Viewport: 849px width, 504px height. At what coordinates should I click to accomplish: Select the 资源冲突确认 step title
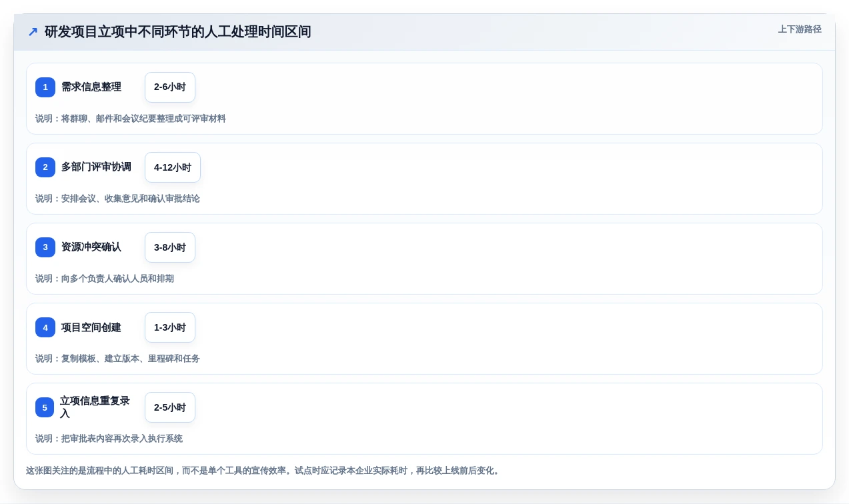click(91, 247)
